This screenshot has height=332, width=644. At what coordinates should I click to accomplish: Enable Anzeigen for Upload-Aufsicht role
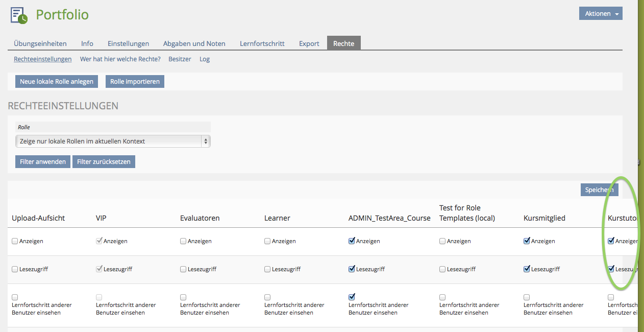pyautogui.click(x=15, y=241)
